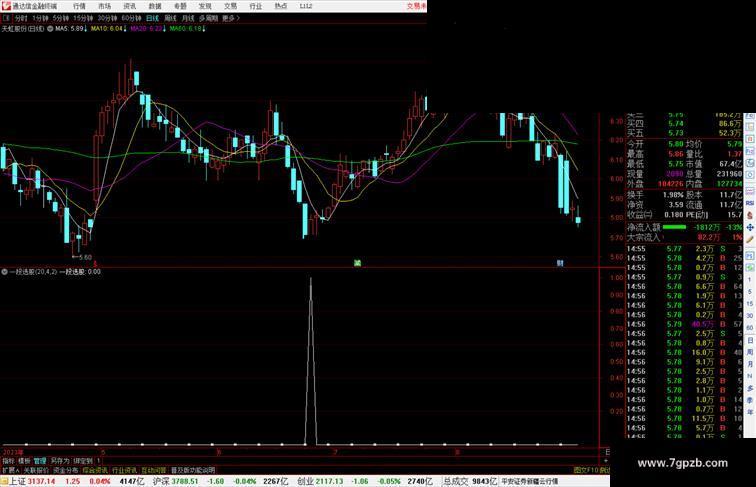Open the 互动问答 tab
This screenshot has height=487, width=756.
[154, 470]
